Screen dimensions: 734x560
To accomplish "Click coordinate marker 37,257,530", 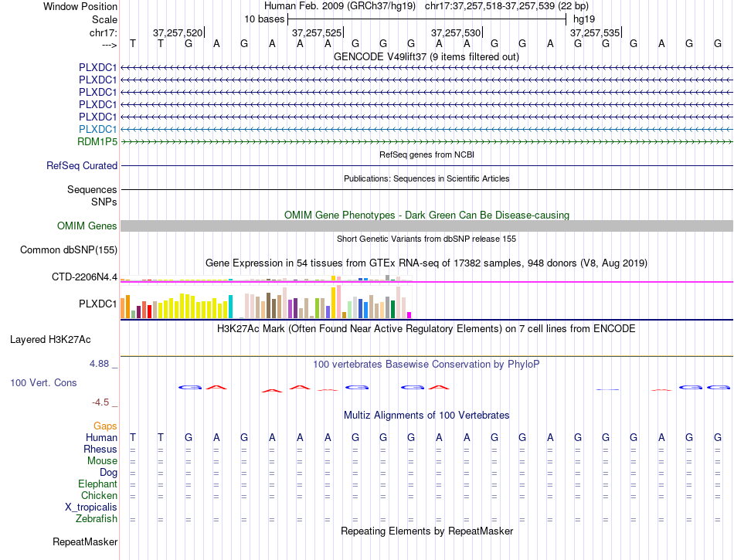I will (456, 32).
